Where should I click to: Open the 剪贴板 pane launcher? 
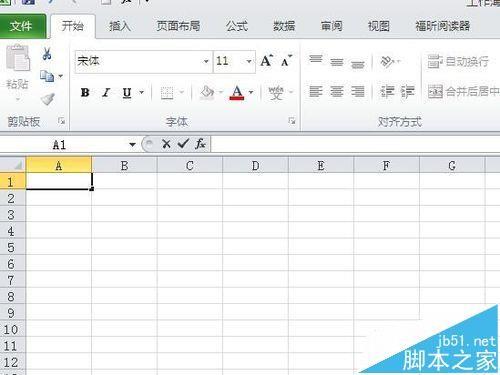point(61,121)
